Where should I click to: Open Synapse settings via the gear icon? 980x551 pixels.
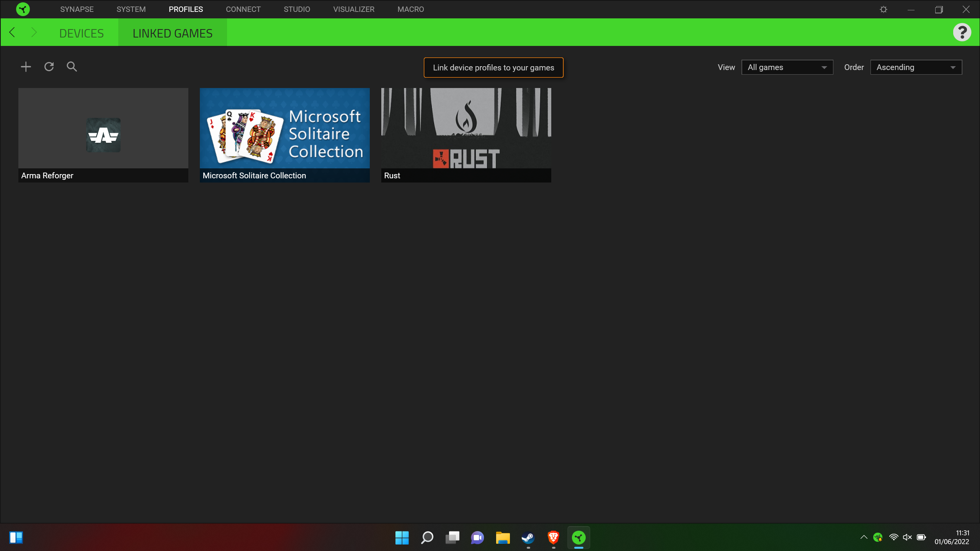(x=884, y=9)
